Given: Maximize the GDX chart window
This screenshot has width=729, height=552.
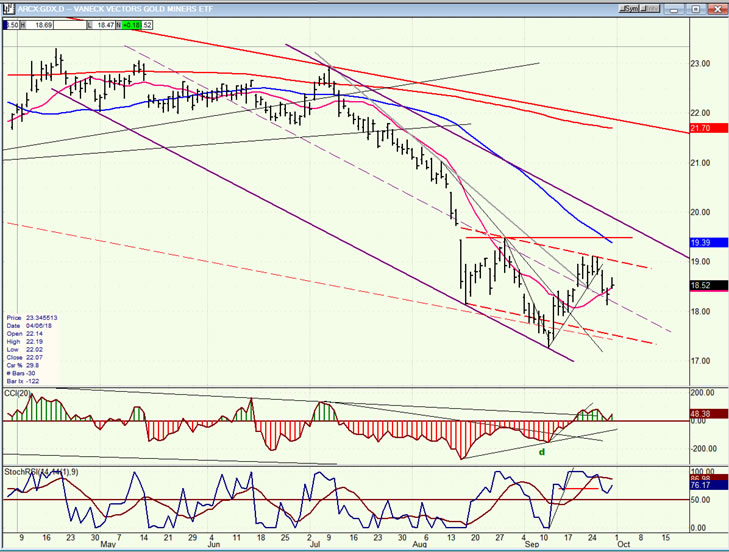Looking at the screenshot, I should (696, 9).
